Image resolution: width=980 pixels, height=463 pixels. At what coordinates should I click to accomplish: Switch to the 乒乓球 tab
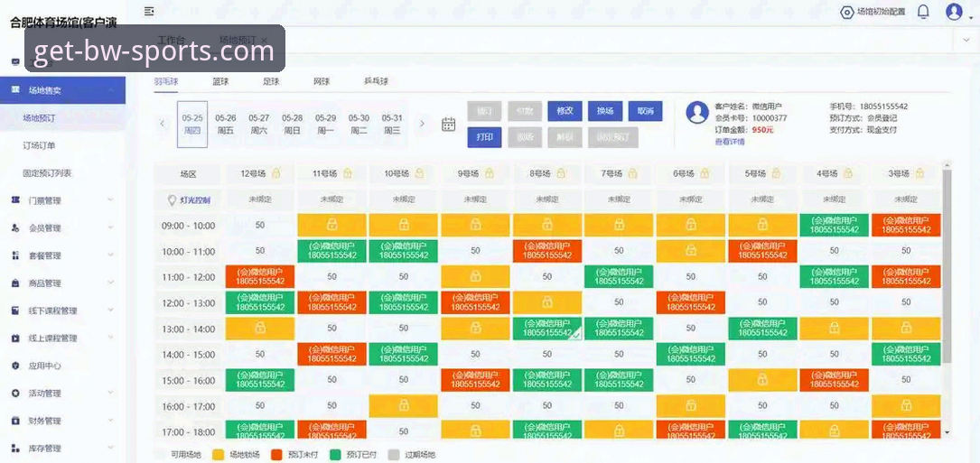[x=377, y=81]
